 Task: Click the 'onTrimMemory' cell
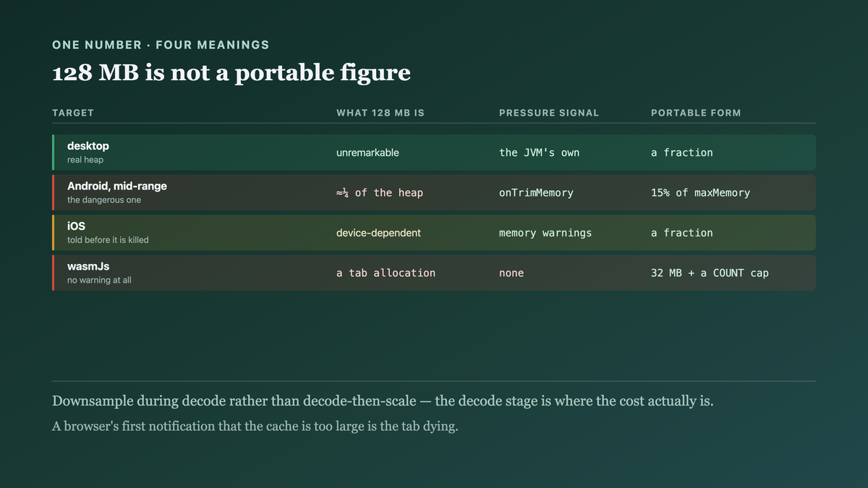pos(536,193)
